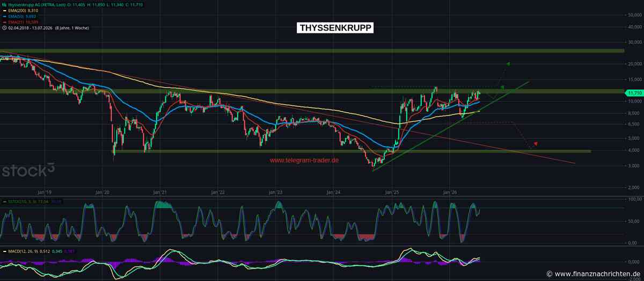Click the Jan '20 time axis label

click(x=103, y=191)
